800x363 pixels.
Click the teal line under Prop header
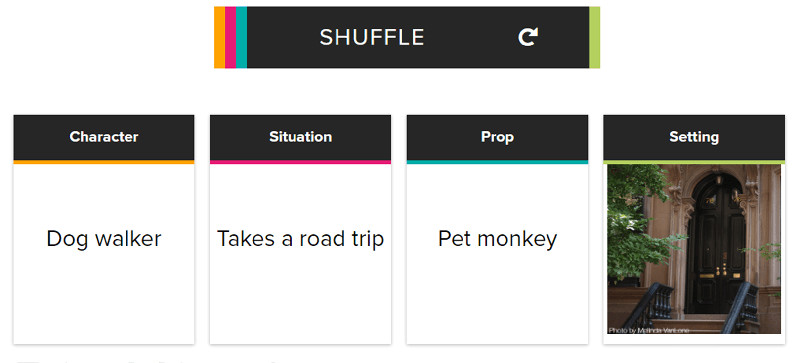[x=497, y=162]
